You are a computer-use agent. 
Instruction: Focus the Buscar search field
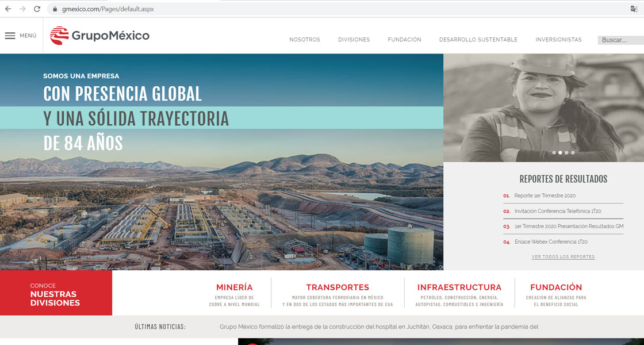620,40
